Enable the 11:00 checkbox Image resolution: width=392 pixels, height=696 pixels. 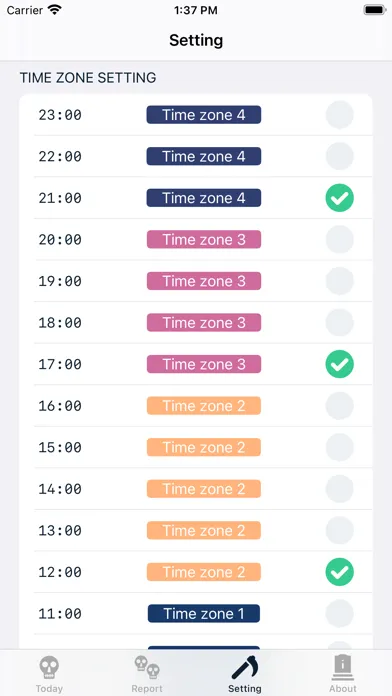[340, 613]
